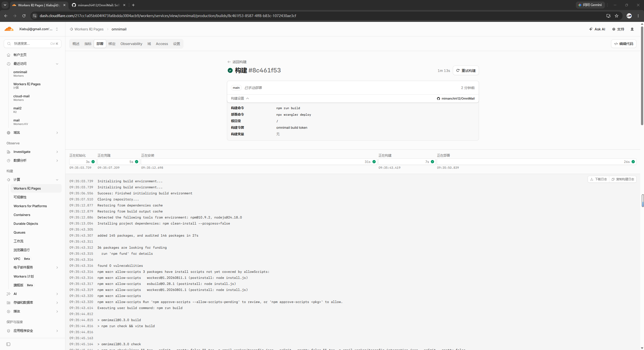
Task: Click the 复制构建日志 button
Action: pyautogui.click(x=623, y=179)
